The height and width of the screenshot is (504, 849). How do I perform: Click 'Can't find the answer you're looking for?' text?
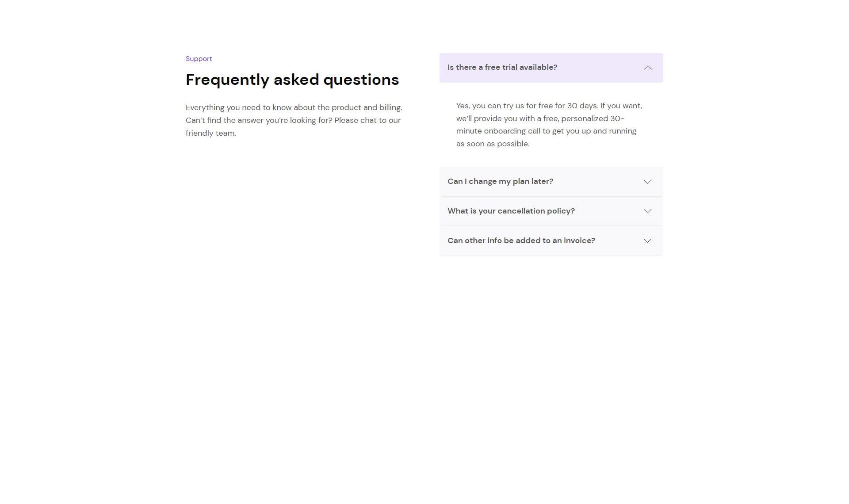click(x=259, y=120)
